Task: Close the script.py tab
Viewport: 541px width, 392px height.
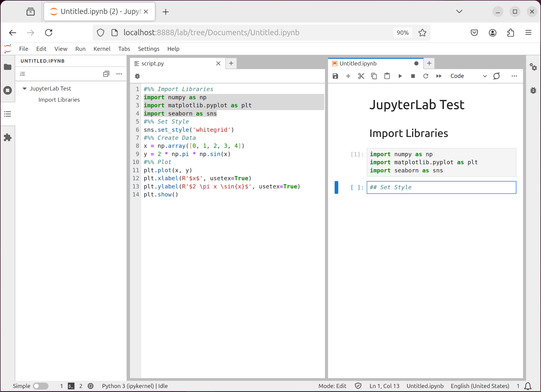Action: tap(218, 64)
